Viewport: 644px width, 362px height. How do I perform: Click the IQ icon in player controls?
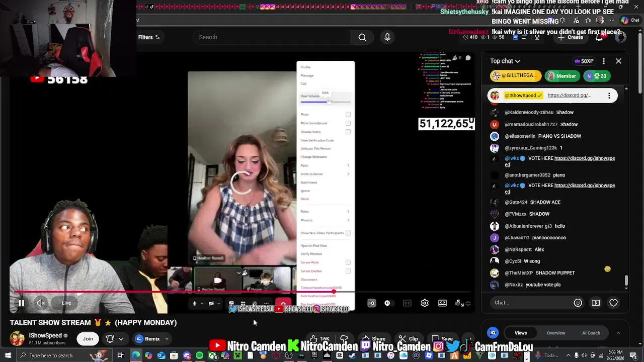tap(372, 303)
